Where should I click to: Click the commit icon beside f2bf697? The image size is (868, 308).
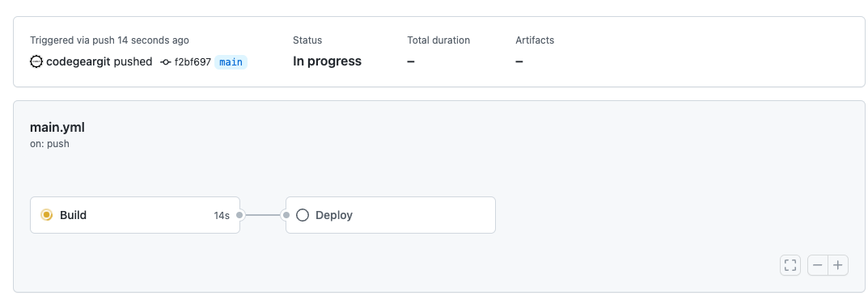point(166,62)
